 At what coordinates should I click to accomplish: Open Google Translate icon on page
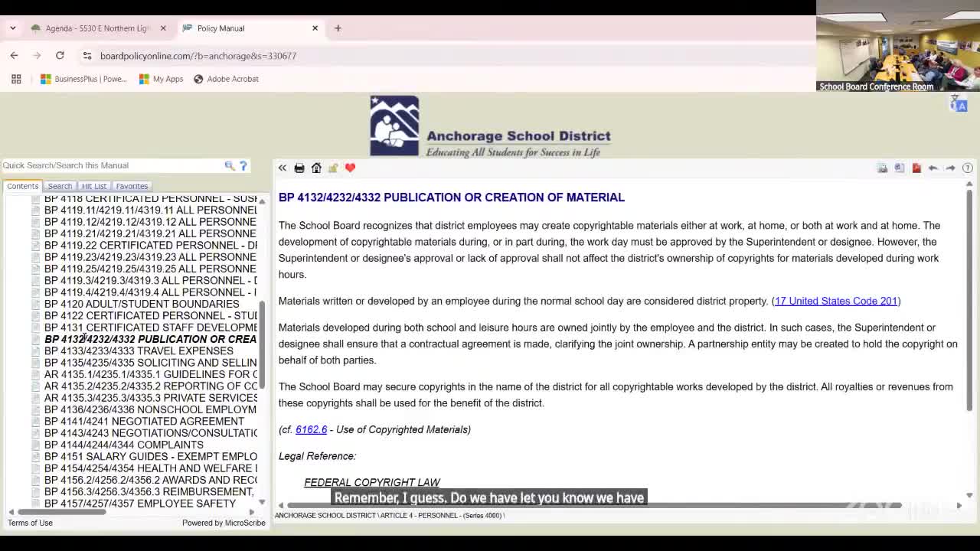tap(959, 104)
